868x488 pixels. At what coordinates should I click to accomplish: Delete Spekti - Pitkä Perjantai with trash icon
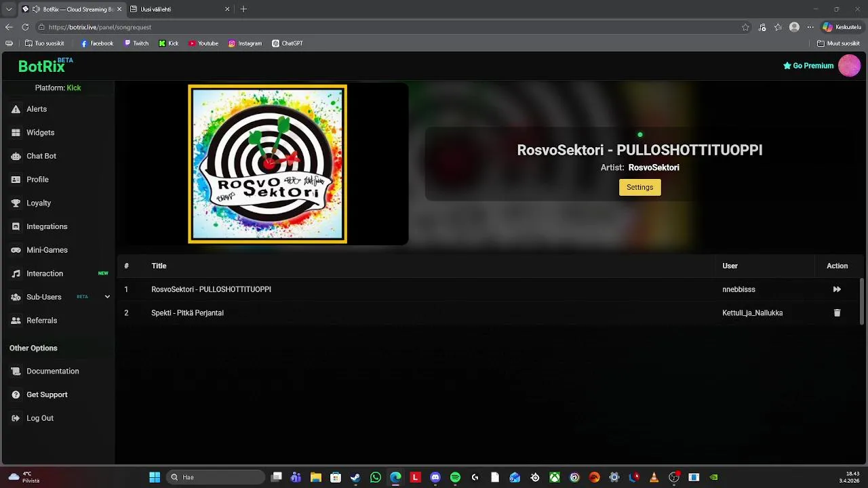837,313
